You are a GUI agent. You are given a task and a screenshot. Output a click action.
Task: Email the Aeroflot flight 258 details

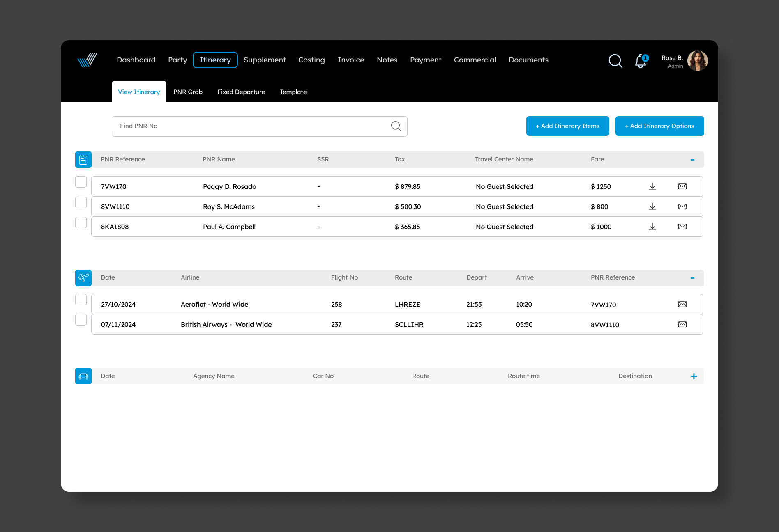(x=682, y=304)
